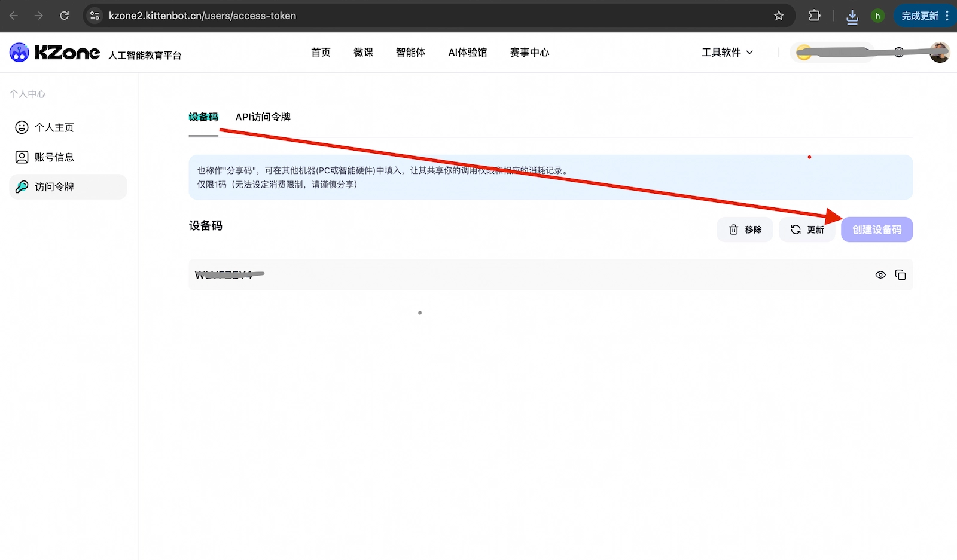The width and height of the screenshot is (957, 560).
Task: Reload the page with the refresh icon
Action: (x=65, y=16)
